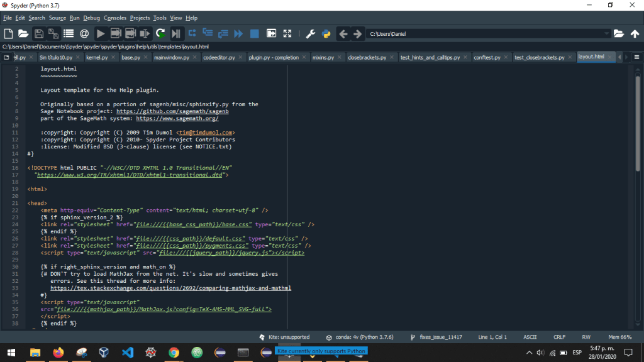Run the file with the play icon
Screen dimensions: 644x362
(101, 33)
